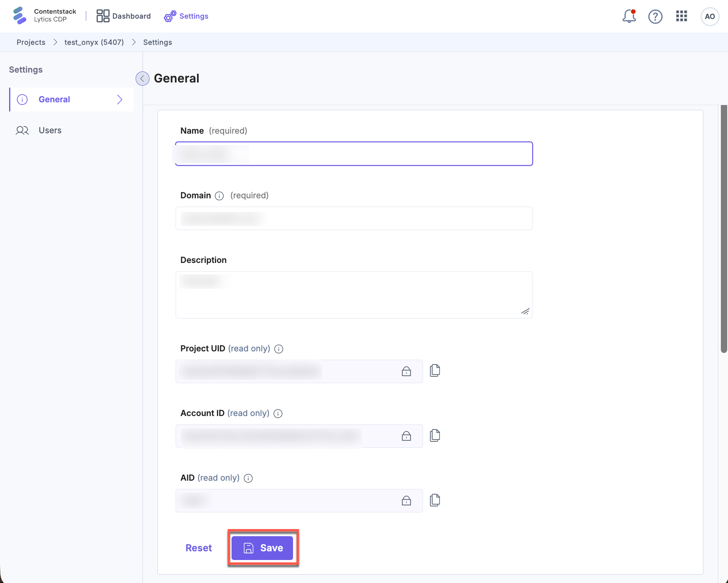Copy the Project UID value

click(435, 370)
